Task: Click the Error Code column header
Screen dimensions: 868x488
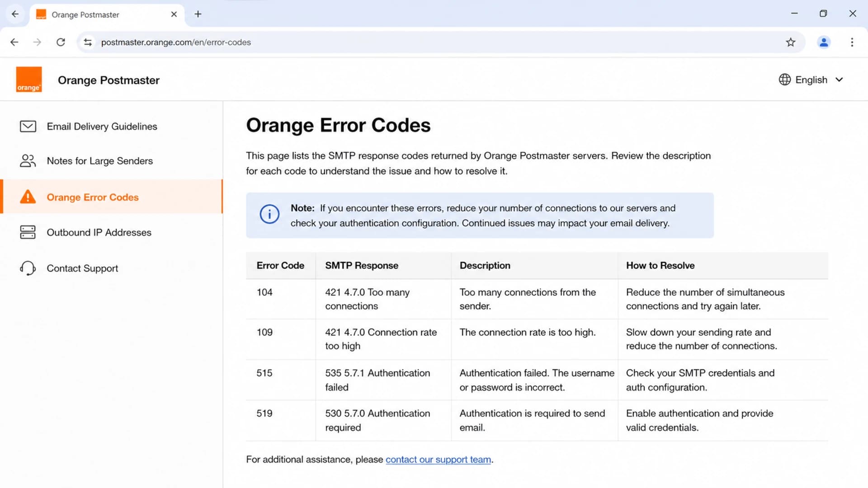Action: [280, 266]
